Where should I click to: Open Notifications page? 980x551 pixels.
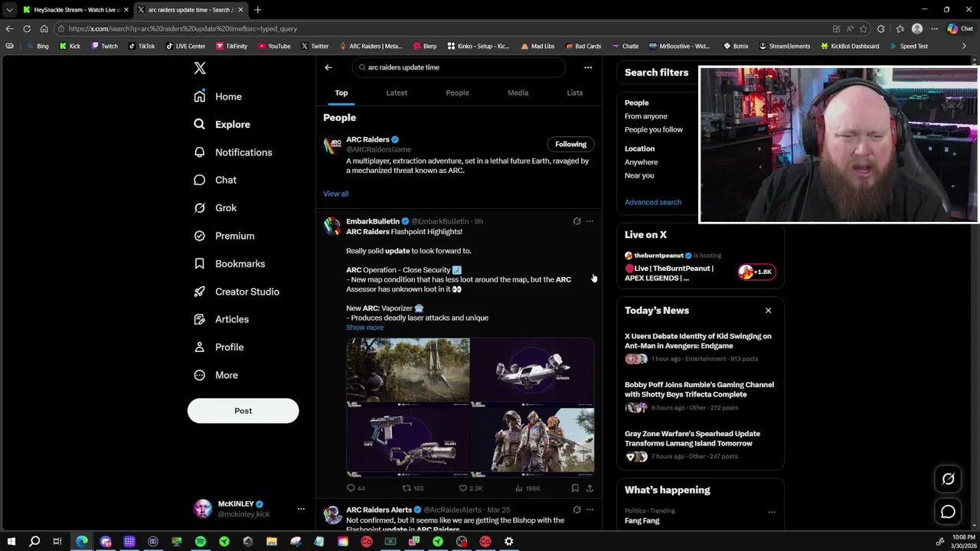(233, 152)
